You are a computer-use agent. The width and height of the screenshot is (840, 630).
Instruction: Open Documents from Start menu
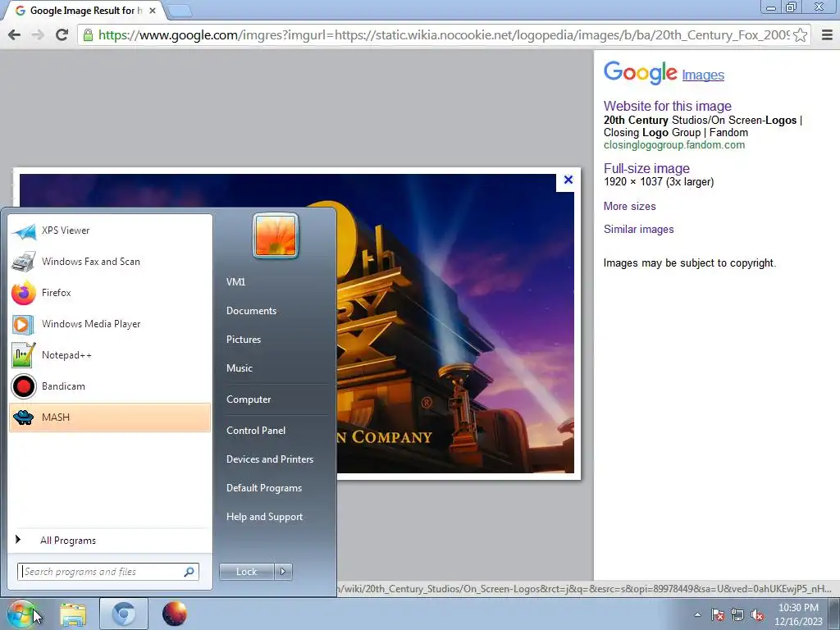[251, 311]
